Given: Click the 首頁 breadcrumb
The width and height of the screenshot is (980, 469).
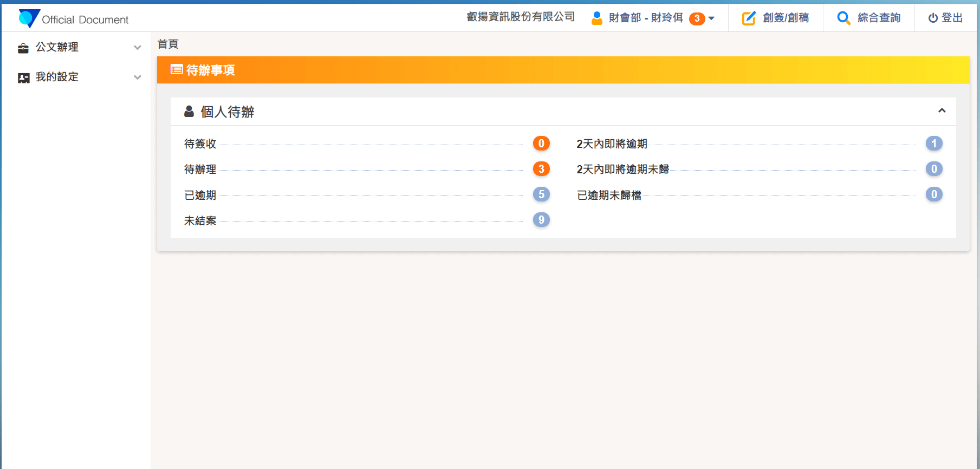Looking at the screenshot, I should click(168, 44).
